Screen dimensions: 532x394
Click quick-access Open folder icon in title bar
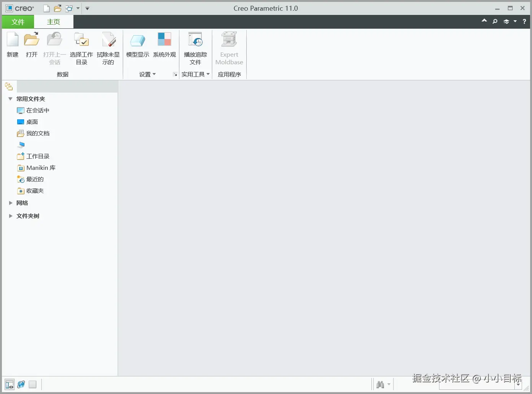[58, 8]
